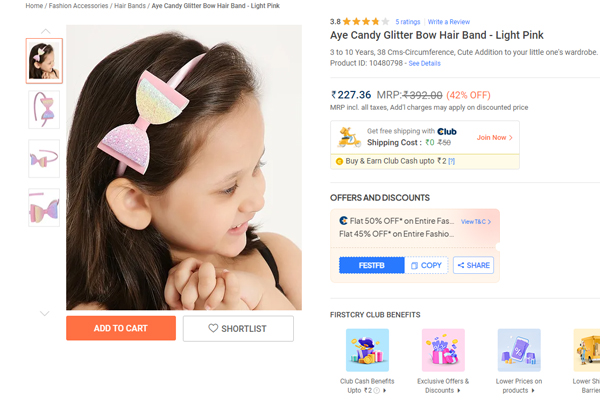Screen dimensions: 600x400
Task: Open View T&C for the offer
Action: 476,221
